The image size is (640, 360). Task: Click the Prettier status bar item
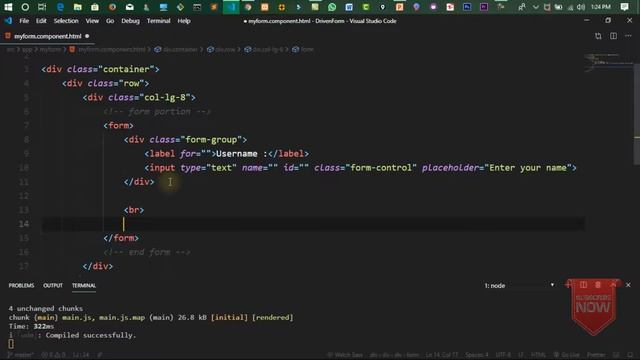(x=596, y=355)
